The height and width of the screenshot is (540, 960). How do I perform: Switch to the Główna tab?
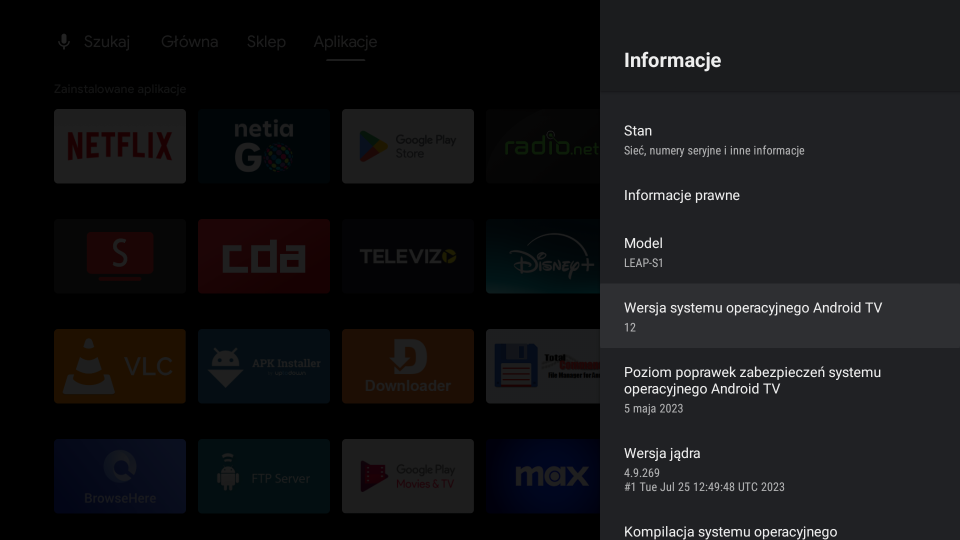coord(189,42)
